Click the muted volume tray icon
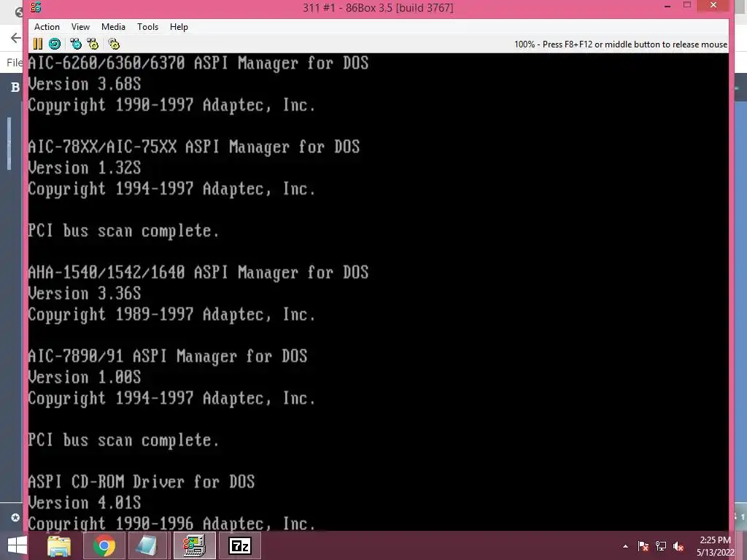 tap(678, 546)
